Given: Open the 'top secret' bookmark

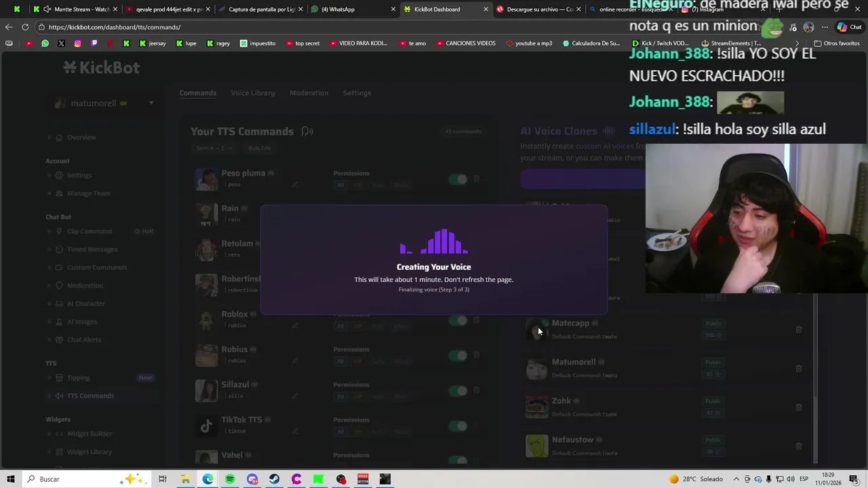Looking at the screenshot, I should [x=302, y=43].
